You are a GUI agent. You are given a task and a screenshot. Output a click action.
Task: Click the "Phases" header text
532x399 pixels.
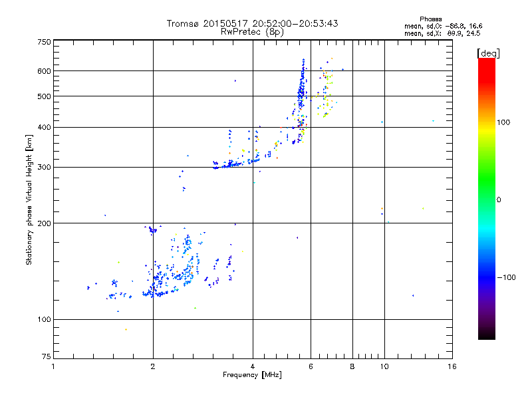tap(430, 19)
